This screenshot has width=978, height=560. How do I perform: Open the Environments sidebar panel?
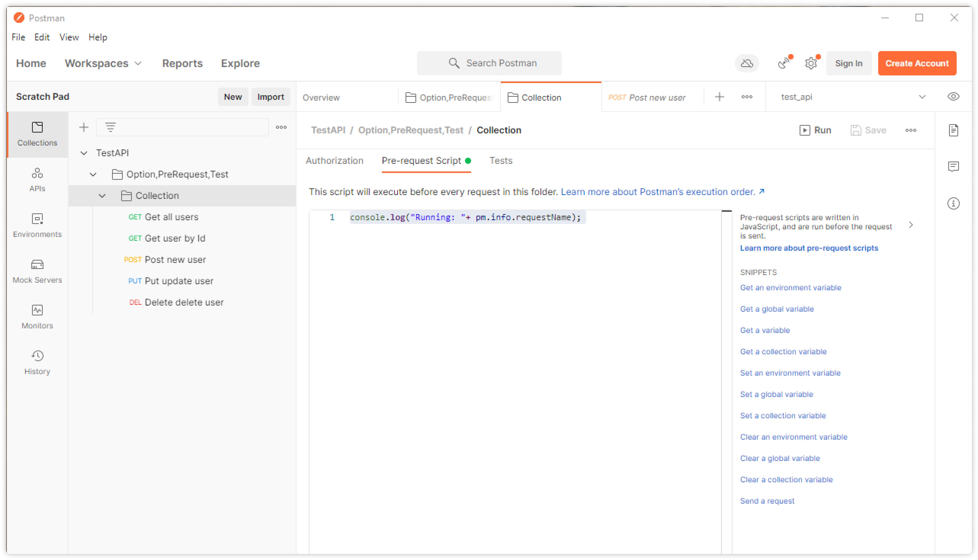37,226
